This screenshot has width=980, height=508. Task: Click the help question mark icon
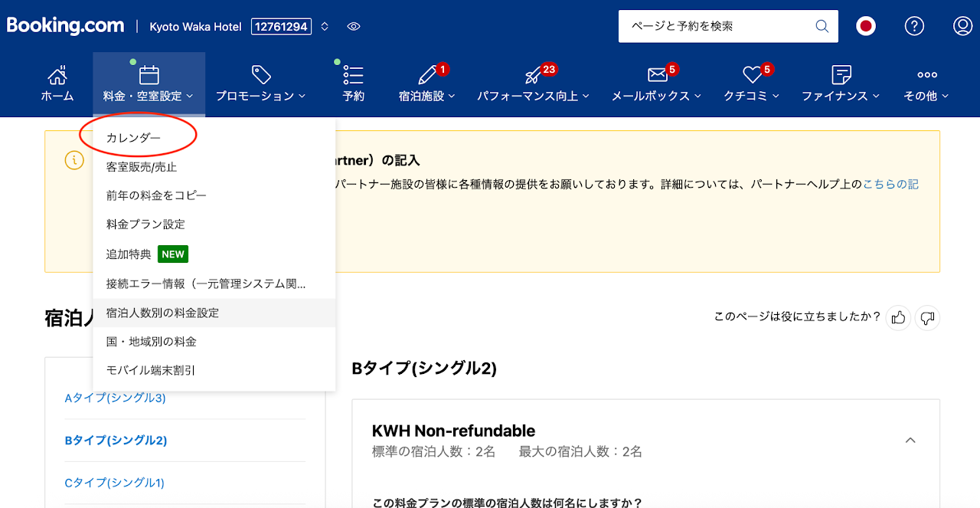tap(914, 26)
